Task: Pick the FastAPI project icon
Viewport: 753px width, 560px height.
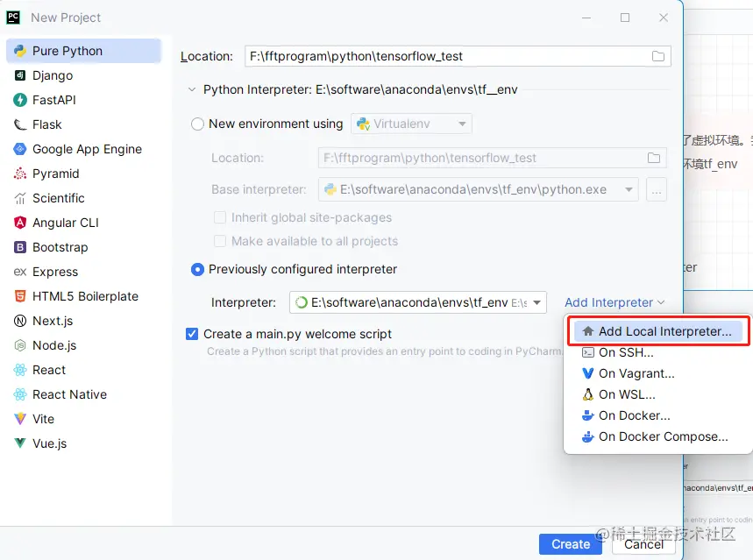Action: coord(19,100)
